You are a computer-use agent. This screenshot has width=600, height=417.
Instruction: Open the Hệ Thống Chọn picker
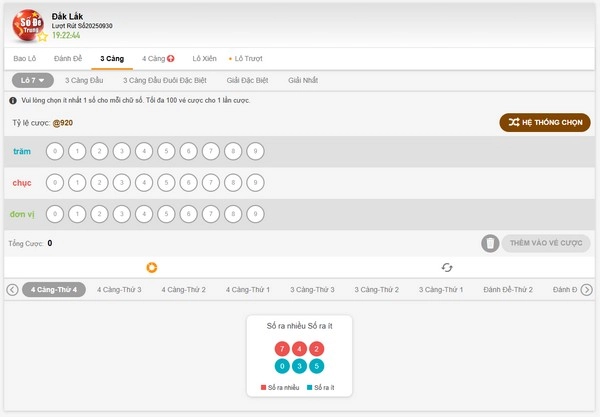point(545,123)
